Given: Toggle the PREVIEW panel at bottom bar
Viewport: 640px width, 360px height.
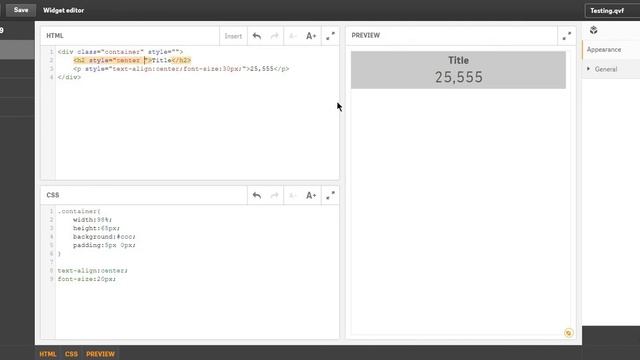Looking at the screenshot, I should point(100,354).
